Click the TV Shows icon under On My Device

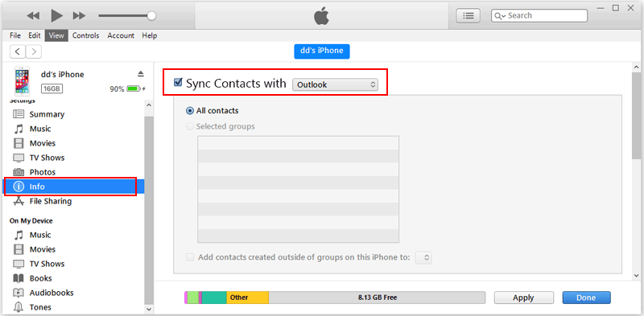(19, 264)
